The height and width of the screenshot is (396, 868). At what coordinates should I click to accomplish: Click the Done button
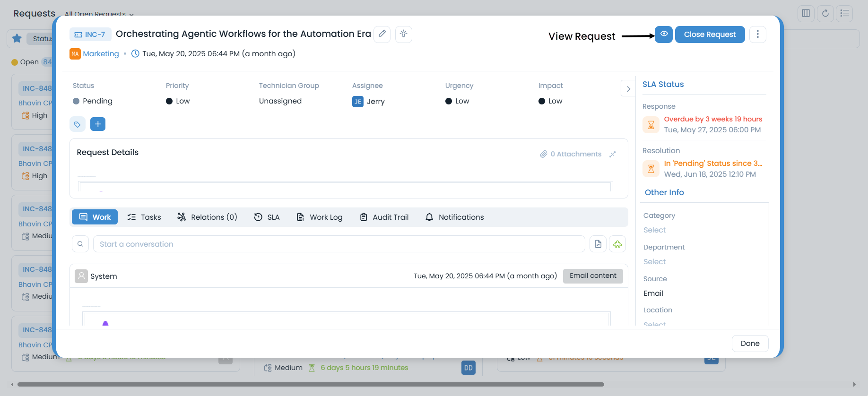750,344
